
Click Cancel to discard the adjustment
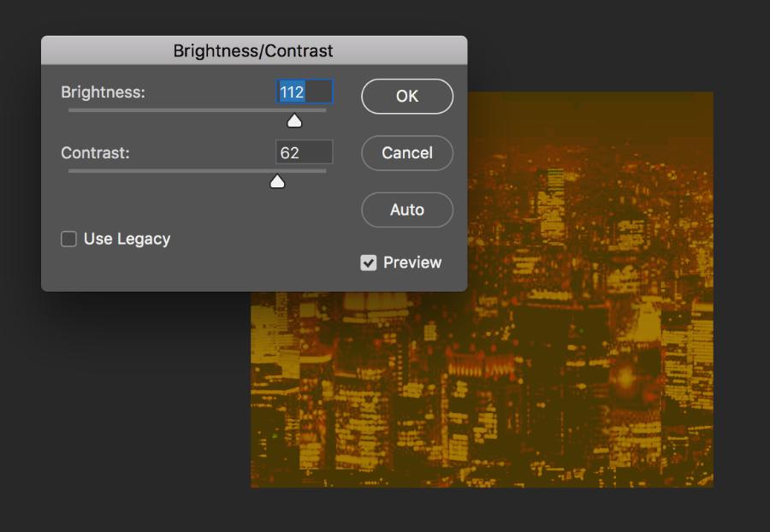[x=406, y=153]
